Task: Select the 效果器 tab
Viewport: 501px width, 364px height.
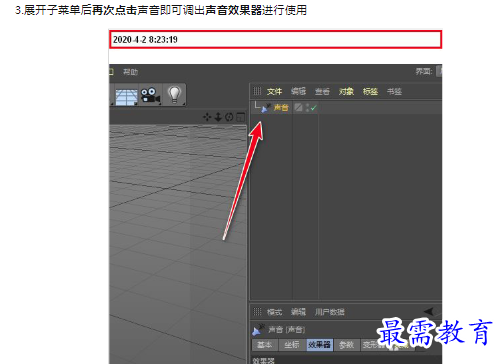Action: click(319, 345)
